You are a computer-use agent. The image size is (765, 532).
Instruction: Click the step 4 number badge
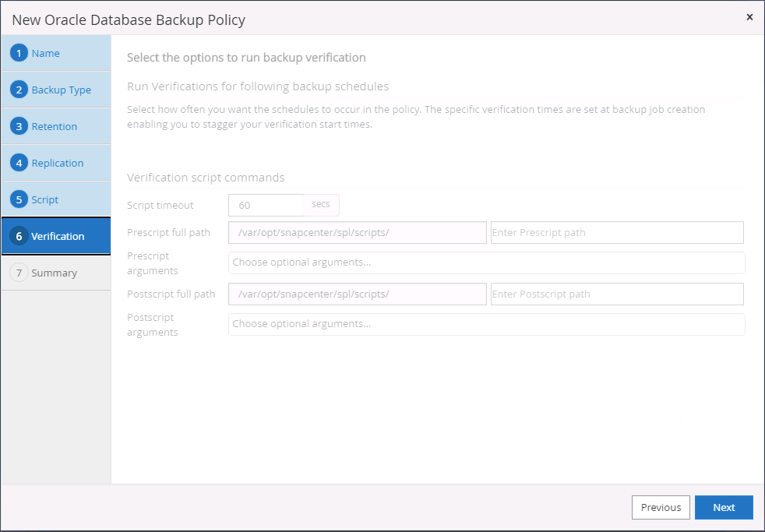[x=19, y=163]
